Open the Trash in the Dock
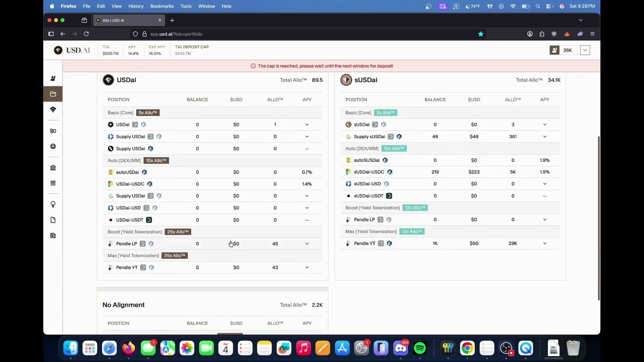644x362 pixels. click(573, 348)
